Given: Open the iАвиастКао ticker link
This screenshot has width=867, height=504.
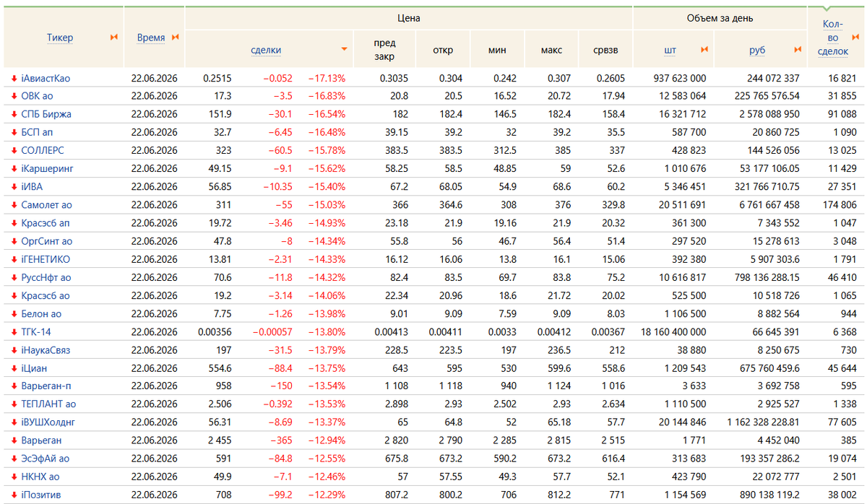Looking at the screenshot, I should pos(46,78).
